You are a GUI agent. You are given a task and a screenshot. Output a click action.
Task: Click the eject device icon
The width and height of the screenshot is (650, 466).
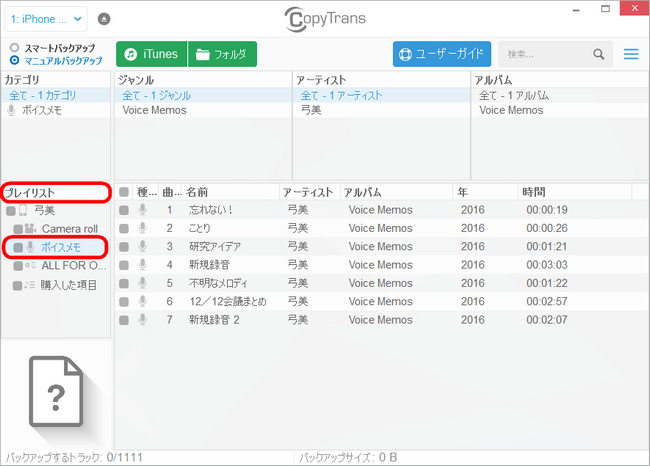(104, 19)
